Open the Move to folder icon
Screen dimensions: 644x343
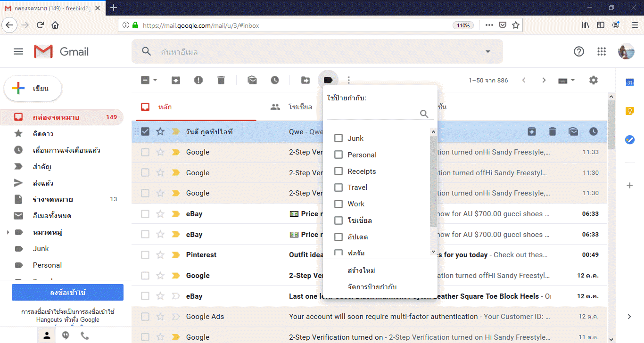point(305,80)
